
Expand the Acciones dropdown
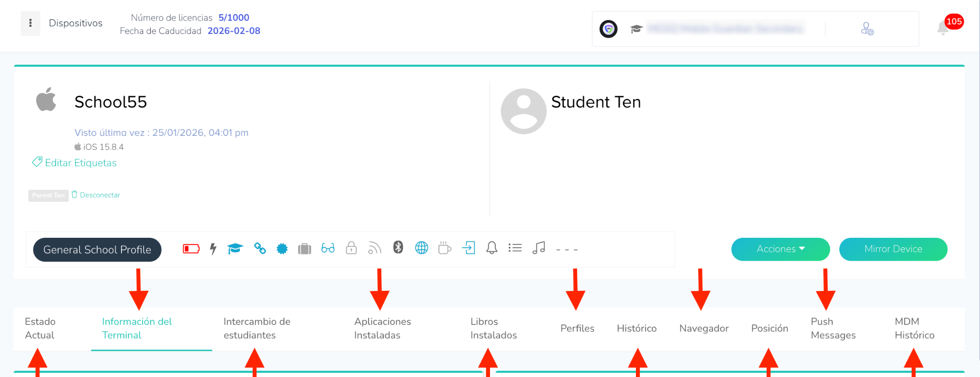(780, 249)
